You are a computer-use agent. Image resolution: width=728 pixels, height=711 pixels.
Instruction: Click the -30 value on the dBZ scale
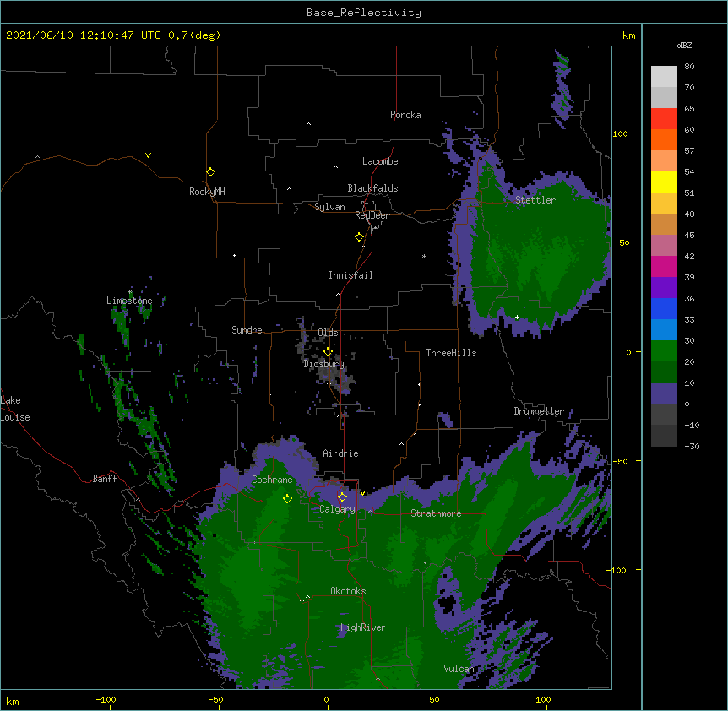click(x=692, y=447)
